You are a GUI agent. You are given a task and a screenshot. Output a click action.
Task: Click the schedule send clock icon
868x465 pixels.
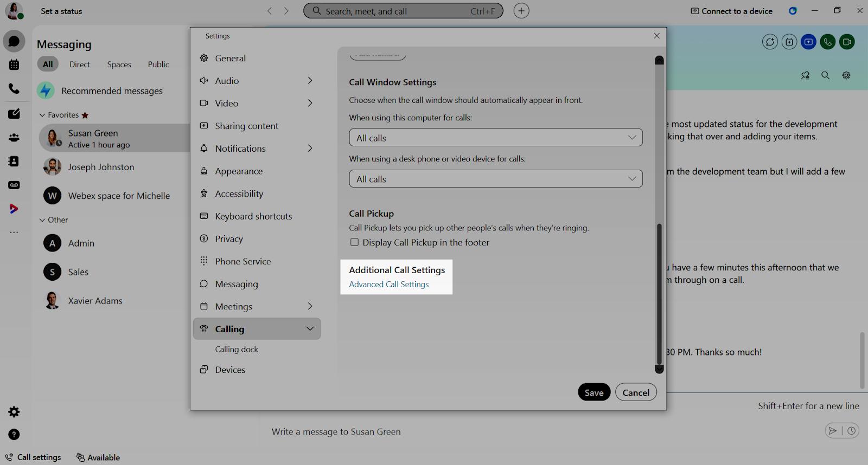point(852,431)
